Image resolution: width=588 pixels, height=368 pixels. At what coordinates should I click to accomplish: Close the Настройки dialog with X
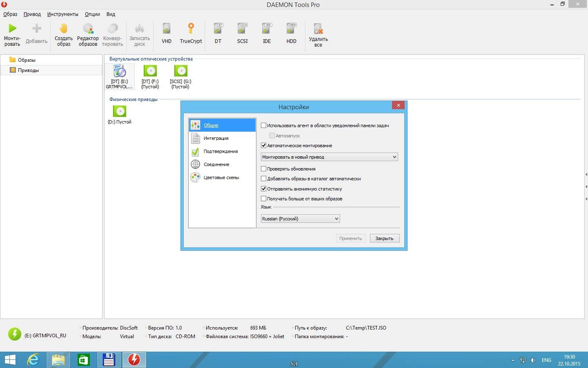[x=398, y=105]
